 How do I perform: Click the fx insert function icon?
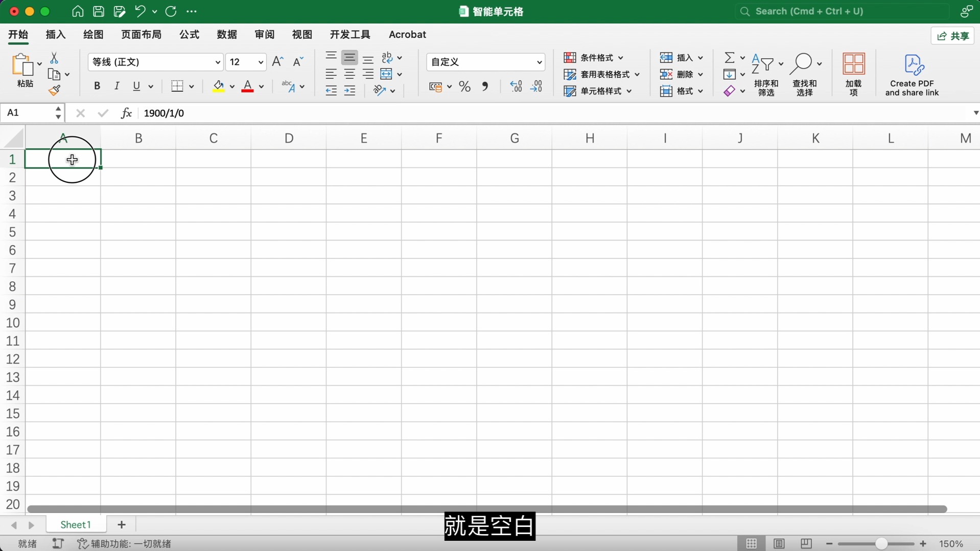point(126,113)
